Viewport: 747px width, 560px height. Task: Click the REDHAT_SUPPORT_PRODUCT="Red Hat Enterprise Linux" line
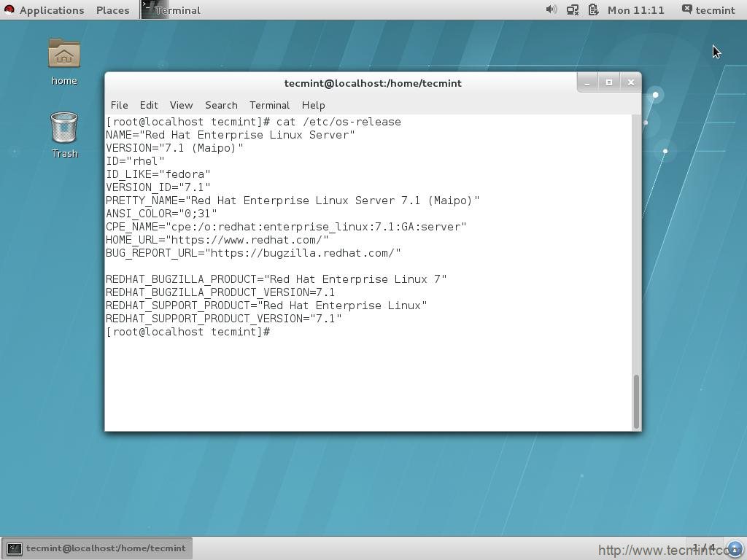tap(266, 306)
